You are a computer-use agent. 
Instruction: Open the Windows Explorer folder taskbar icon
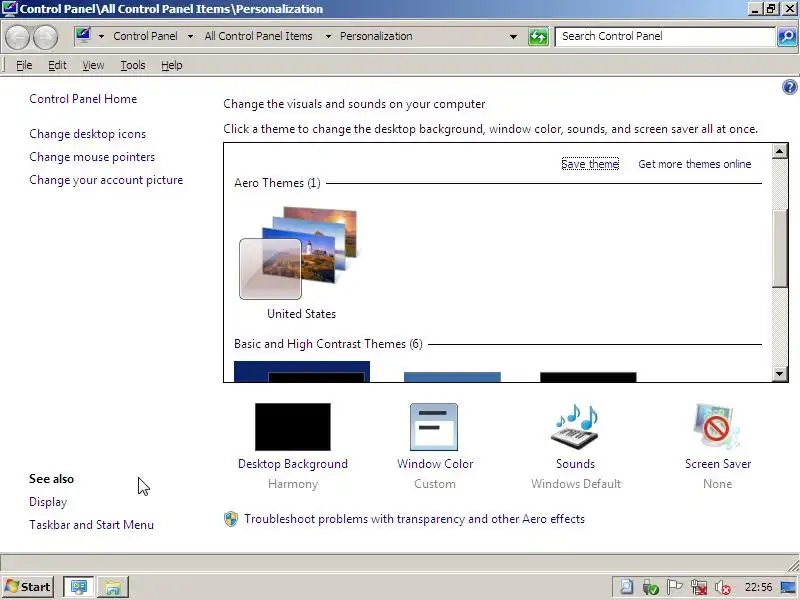(x=113, y=587)
